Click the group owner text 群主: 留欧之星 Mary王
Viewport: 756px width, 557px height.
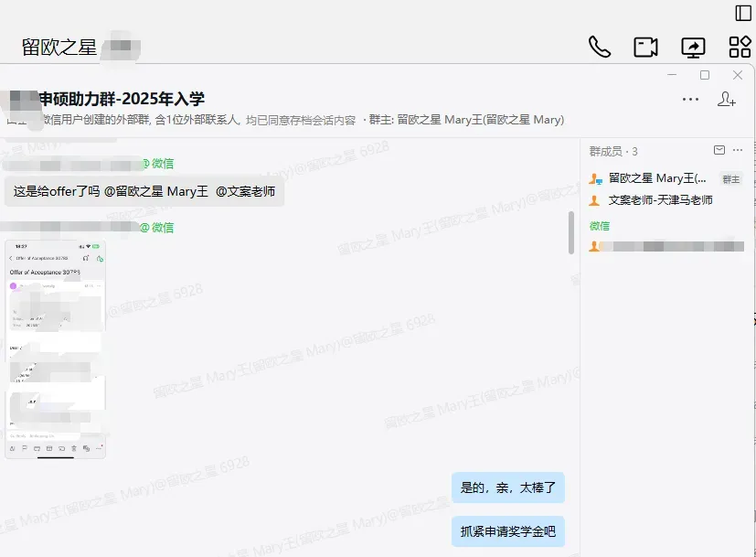point(466,120)
